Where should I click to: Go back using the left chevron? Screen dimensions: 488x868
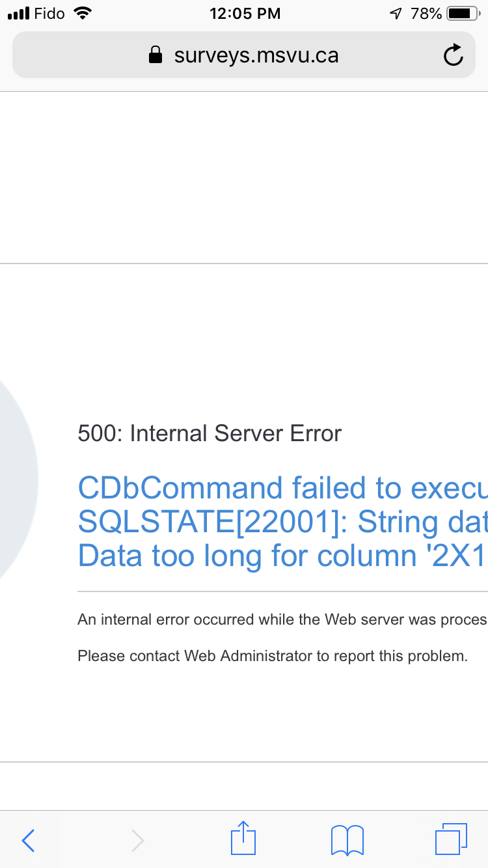28,841
